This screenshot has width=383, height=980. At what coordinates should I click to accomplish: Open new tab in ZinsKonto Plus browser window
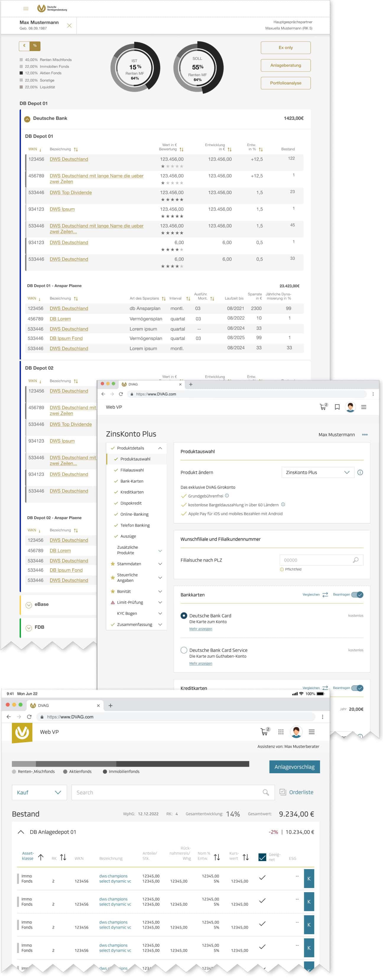click(x=191, y=384)
